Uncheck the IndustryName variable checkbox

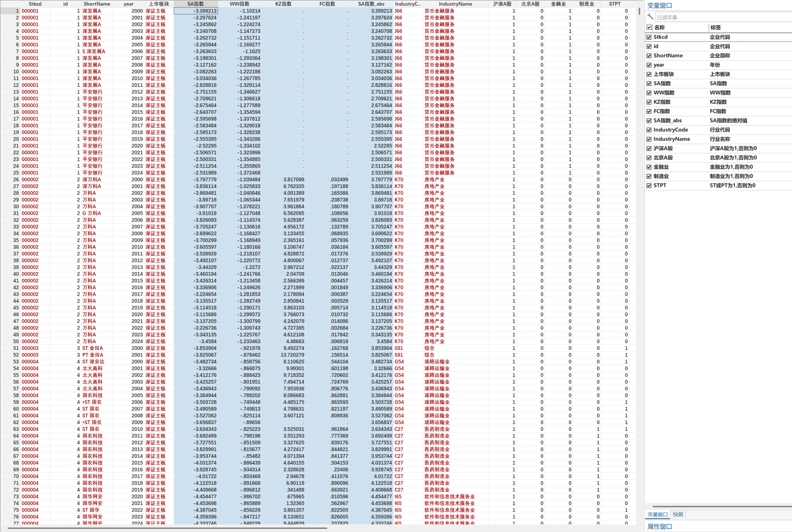coord(649,139)
